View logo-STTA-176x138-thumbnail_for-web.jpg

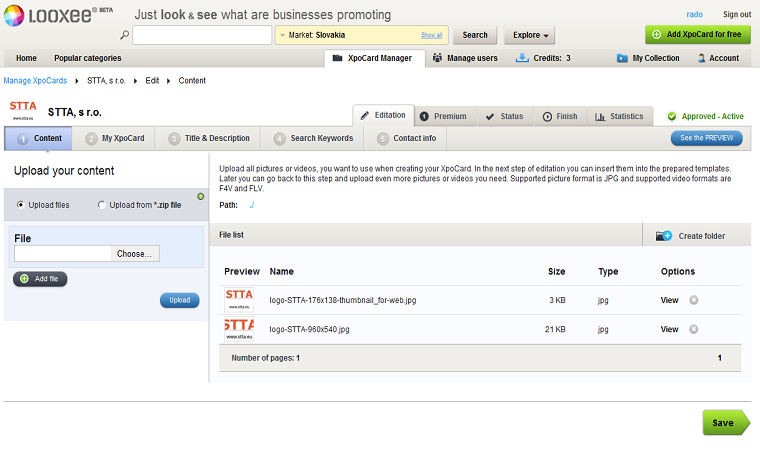(669, 300)
